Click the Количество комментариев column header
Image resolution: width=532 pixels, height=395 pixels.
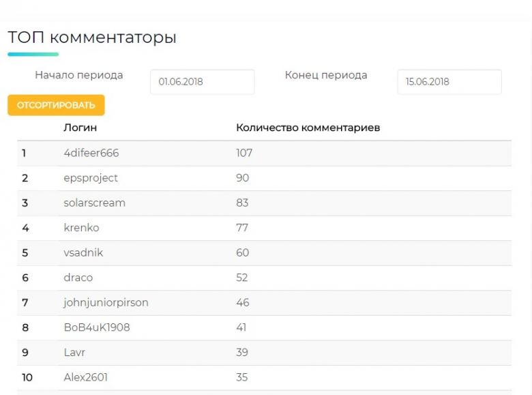pos(308,128)
